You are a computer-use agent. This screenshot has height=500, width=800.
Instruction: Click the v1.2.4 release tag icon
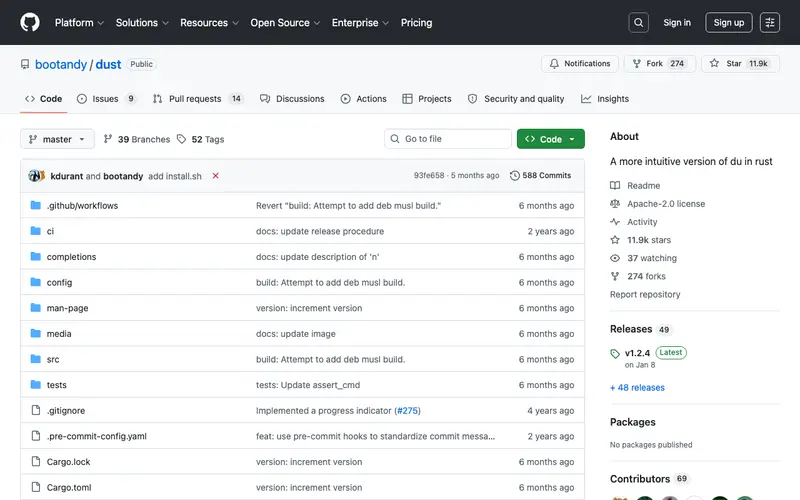tap(615, 354)
